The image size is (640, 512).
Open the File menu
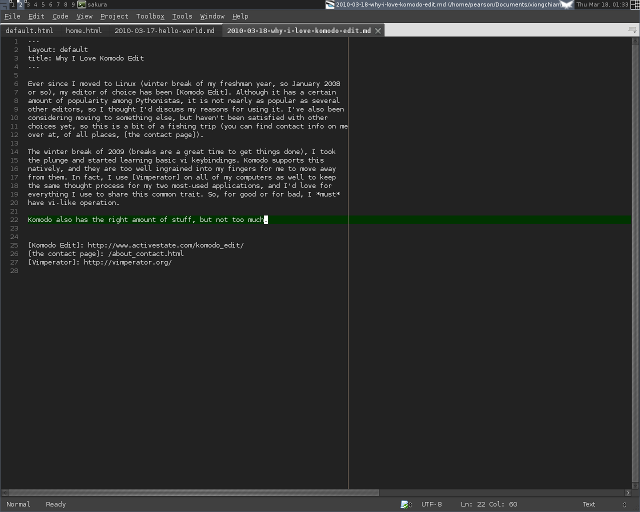(12, 16)
